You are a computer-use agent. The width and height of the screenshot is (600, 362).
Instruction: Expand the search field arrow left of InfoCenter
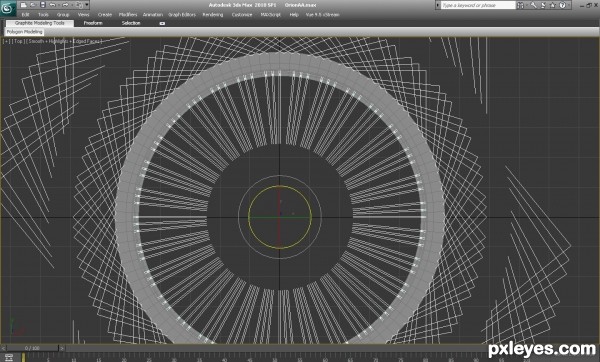(x=438, y=5)
